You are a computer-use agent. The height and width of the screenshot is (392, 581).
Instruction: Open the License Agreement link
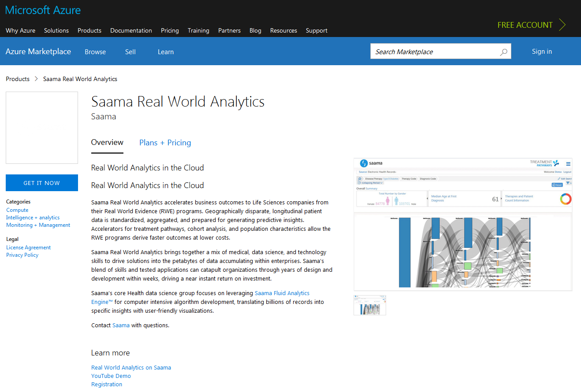[x=28, y=248]
